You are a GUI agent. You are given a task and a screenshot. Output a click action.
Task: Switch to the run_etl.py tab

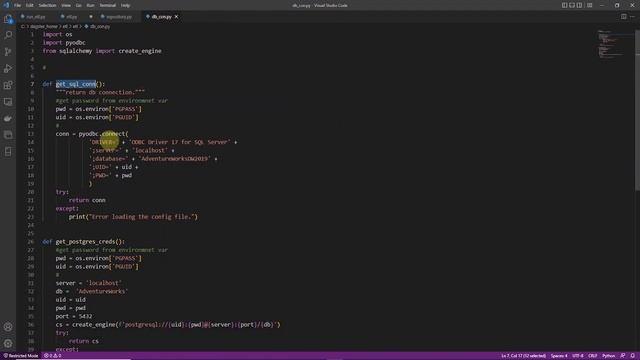[36, 17]
